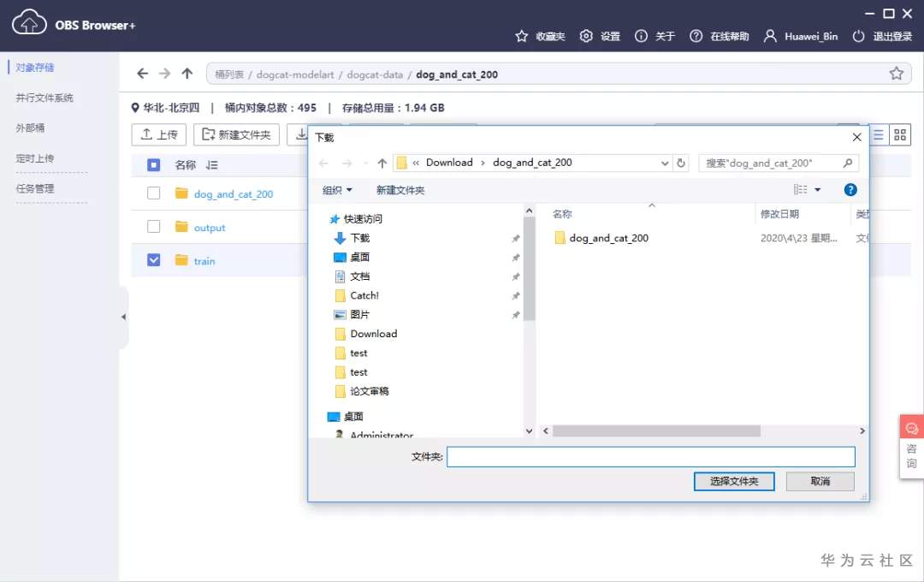Click dogcat-modelart in the breadcrumb

(x=294, y=74)
